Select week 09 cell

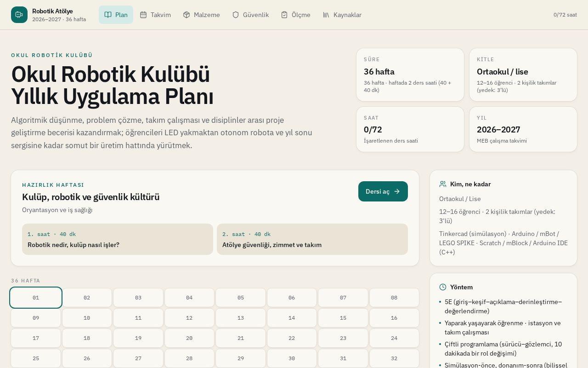click(36, 318)
